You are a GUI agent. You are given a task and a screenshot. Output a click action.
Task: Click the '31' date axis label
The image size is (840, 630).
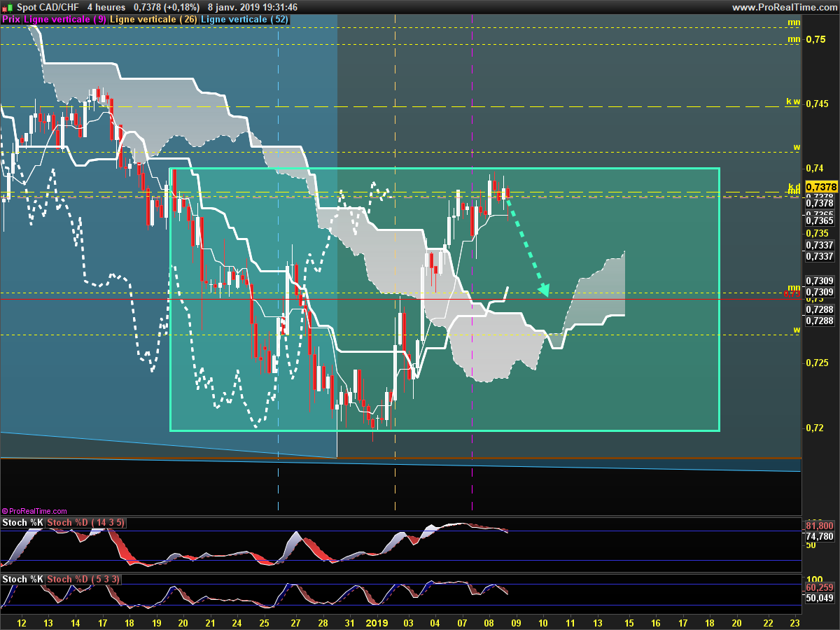[350, 622]
